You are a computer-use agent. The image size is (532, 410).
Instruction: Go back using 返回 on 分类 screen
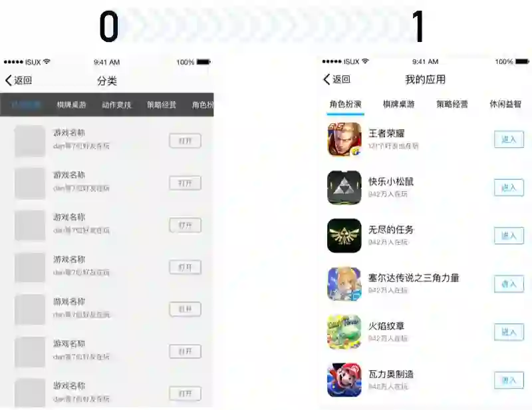pos(19,81)
